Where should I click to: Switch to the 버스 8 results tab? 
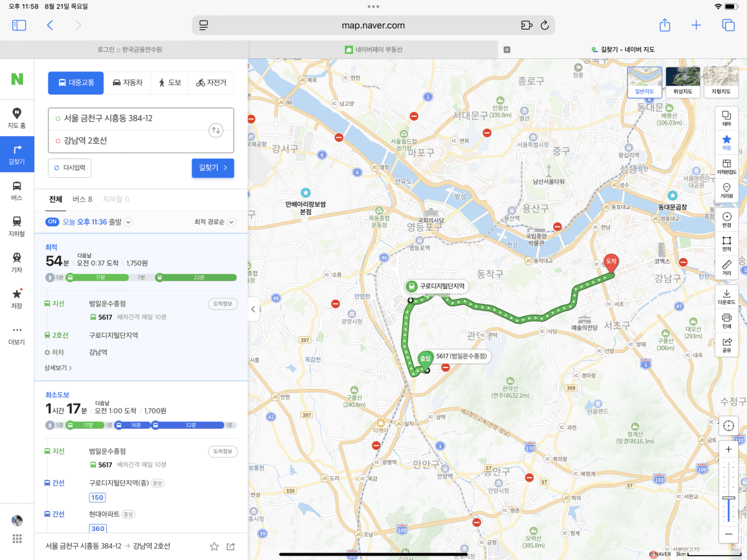point(82,200)
